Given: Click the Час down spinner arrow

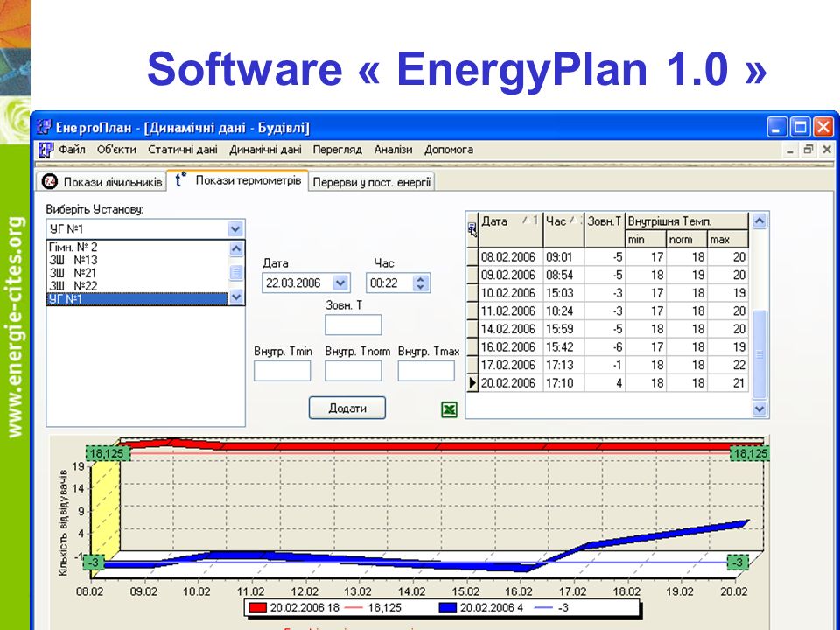Looking at the screenshot, I should click(421, 287).
